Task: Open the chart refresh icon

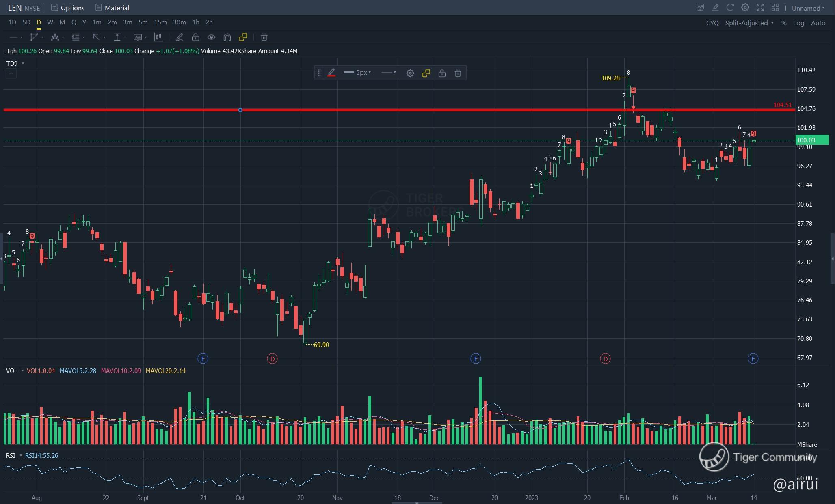Action: (730, 7)
